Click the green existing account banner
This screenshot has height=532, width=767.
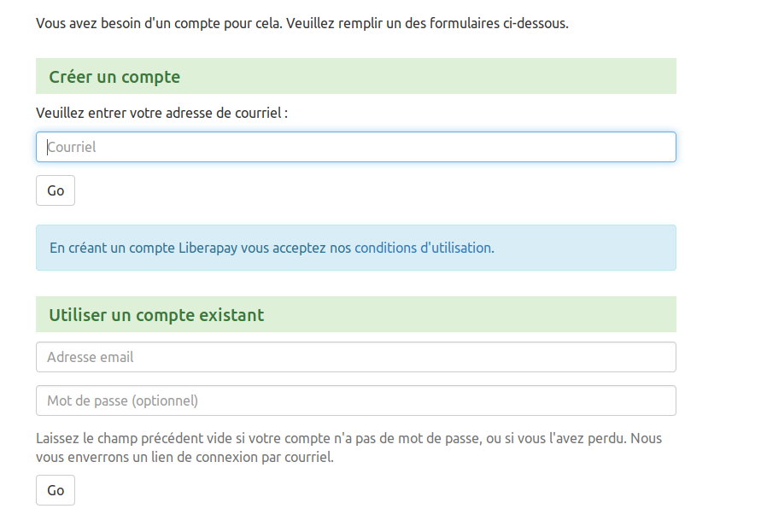point(354,314)
